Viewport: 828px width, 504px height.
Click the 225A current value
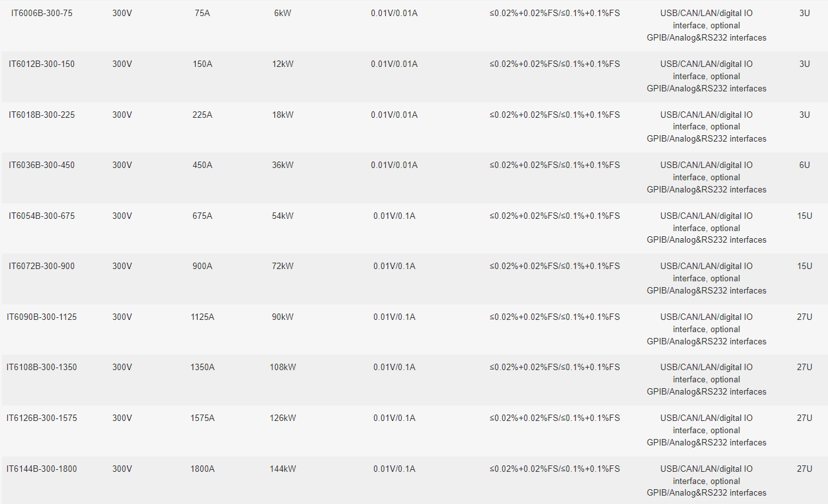point(202,115)
